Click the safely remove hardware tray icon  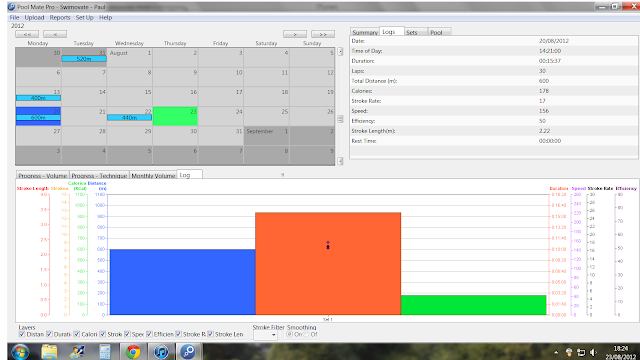569,352
